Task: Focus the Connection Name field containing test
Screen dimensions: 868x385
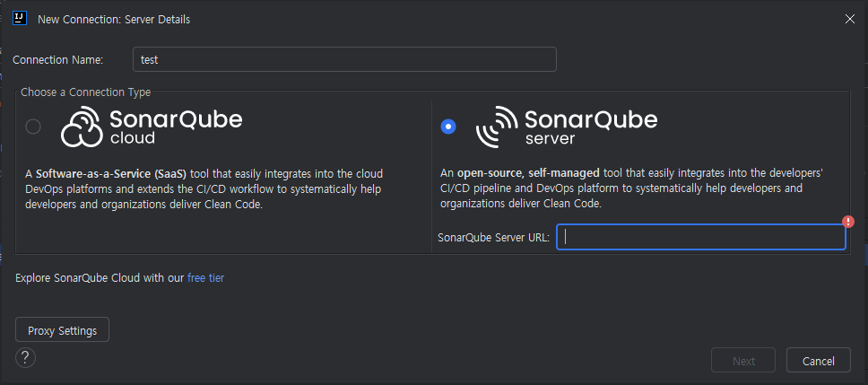Action: click(344, 59)
